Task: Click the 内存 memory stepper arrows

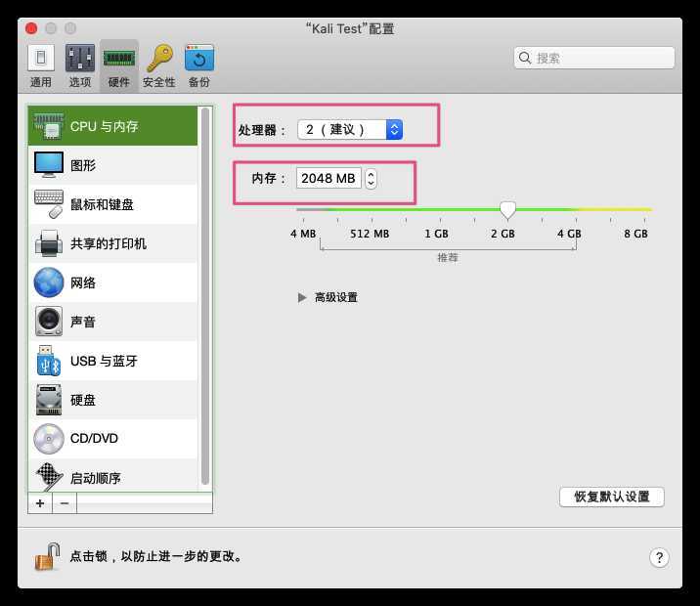Action: pos(371,178)
